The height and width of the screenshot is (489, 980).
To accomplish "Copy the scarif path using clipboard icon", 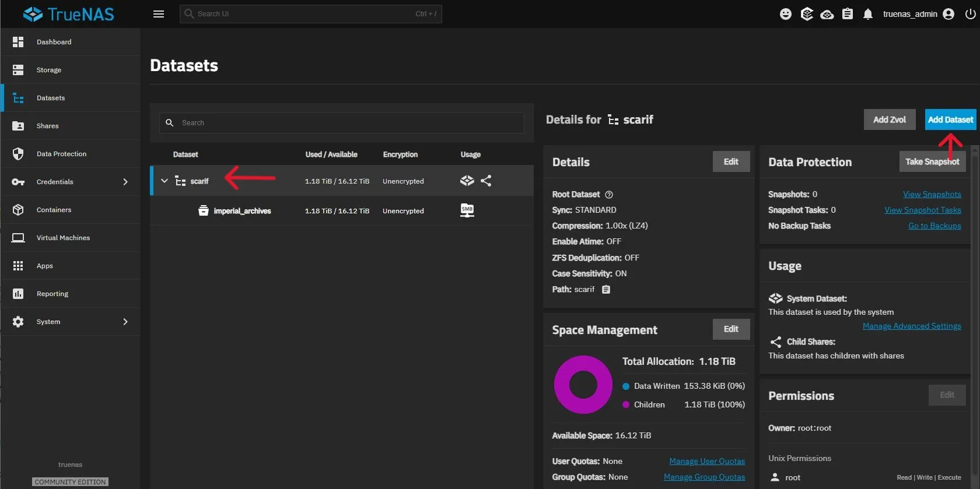I will coord(606,290).
